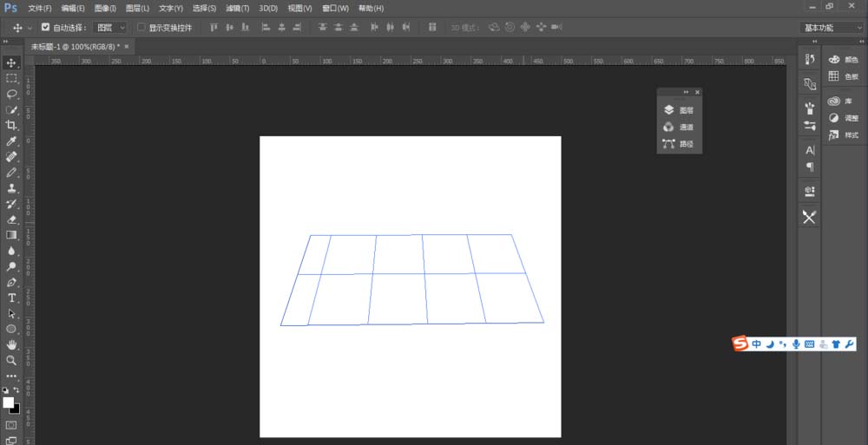
Task: Select the Pen tool in toolbar
Action: coord(12,282)
